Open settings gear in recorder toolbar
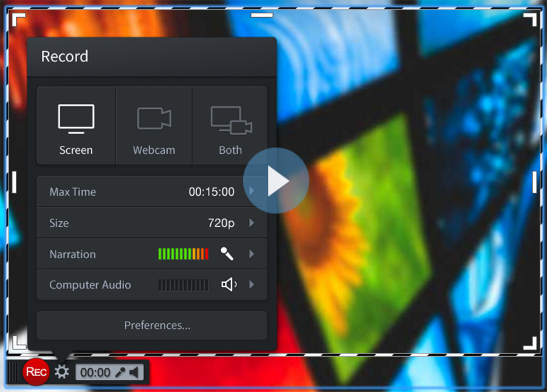 [62, 372]
